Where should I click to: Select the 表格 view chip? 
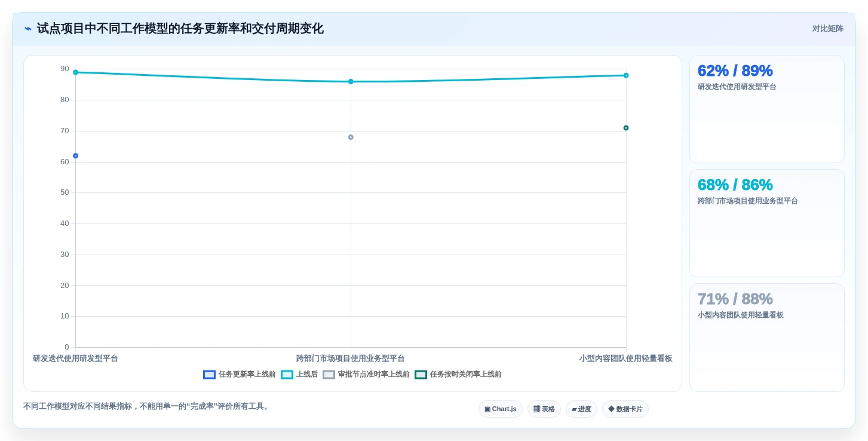pyautogui.click(x=544, y=409)
